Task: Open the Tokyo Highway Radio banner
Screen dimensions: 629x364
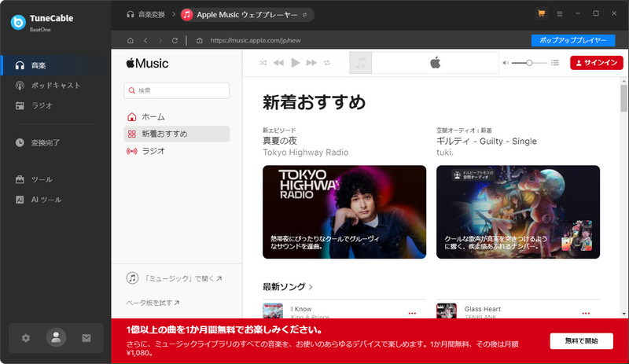Action: 344,212
